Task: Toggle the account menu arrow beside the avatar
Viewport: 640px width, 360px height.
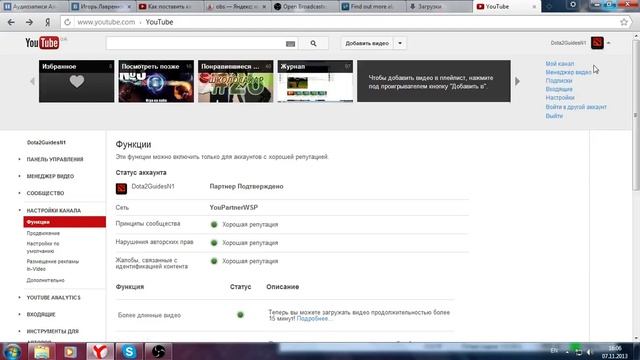Action: (x=609, y=43)
